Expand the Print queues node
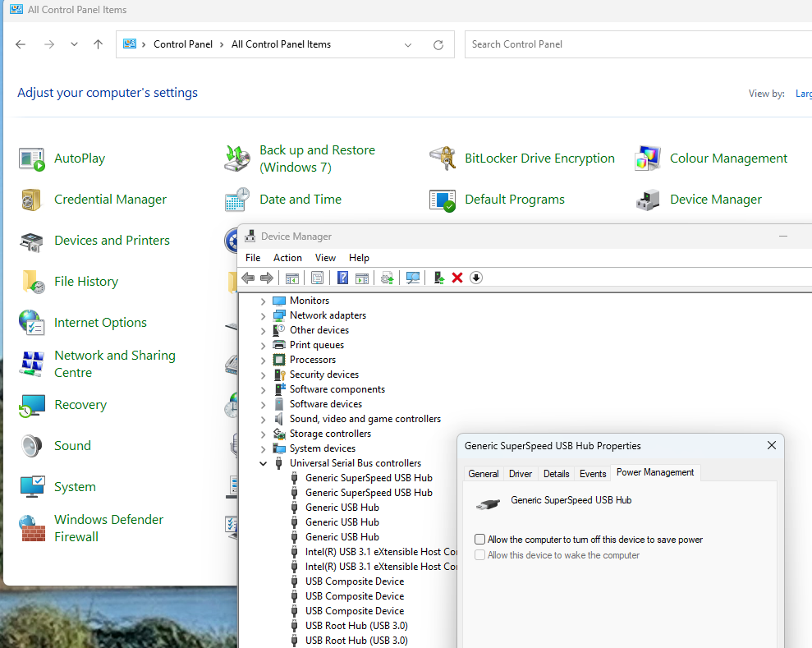The height and width of the screenshot is (648, 812). click(263, 346)
